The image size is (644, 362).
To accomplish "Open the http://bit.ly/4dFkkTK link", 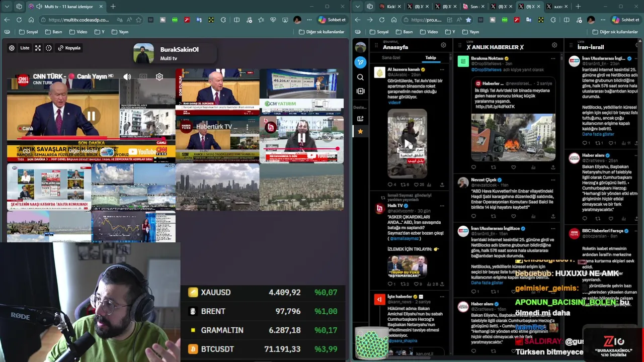I will pos(495,107).
